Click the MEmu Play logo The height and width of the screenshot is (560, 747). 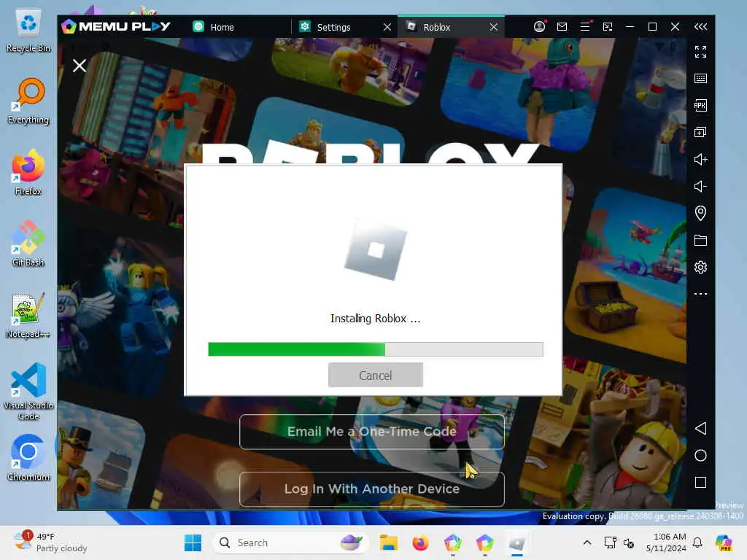(116, 26)
